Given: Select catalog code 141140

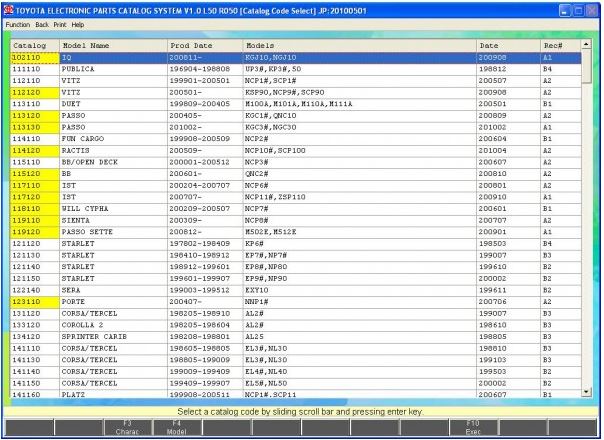Looking at the screenshot, I should tap(35, 372).
